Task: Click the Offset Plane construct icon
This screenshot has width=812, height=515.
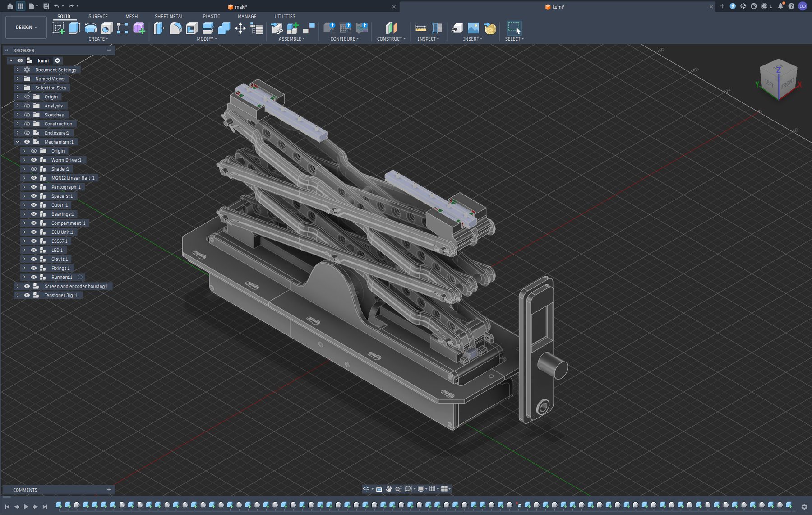Action: pyautogui.click(x=391, y=28)
